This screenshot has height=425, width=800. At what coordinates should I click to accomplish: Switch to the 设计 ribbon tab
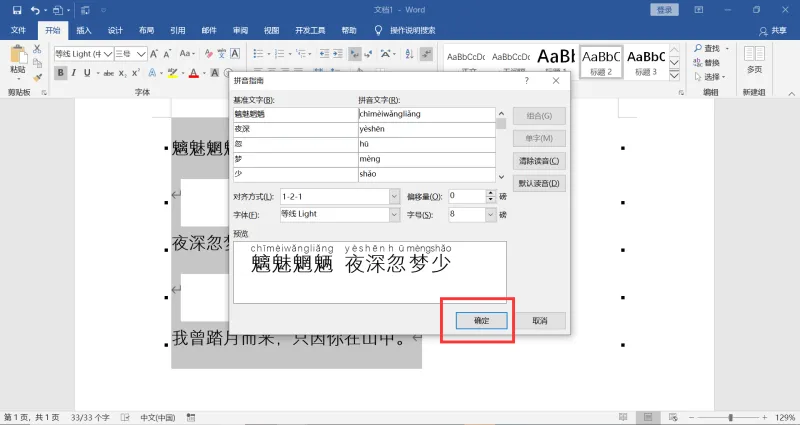pyautogui.click(x=115, y=31)
